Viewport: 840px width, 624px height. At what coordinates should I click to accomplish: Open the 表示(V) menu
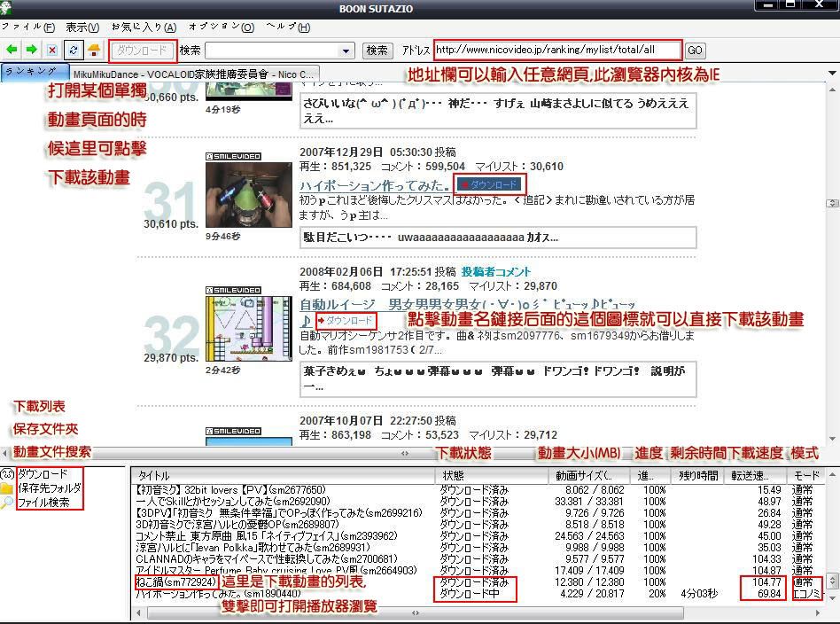tap(82, 27)
